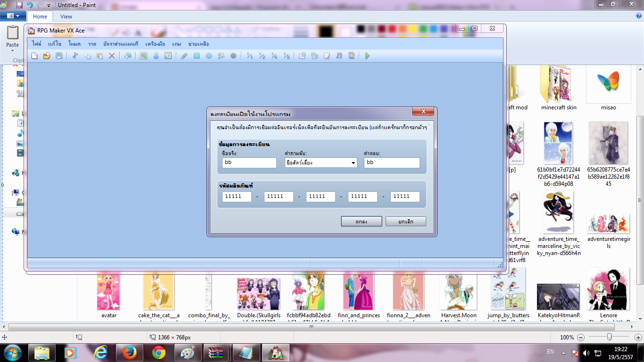This screenshot has width=644, height=362.
Task: Set map zoom scale to 1/8
Action: pyautogui.click(x=286, y=56)
